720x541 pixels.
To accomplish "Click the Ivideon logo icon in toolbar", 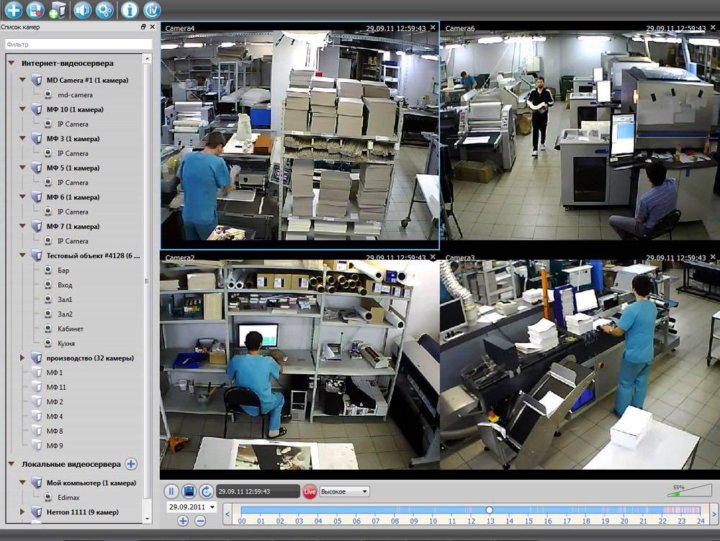I will coord(152,10).
